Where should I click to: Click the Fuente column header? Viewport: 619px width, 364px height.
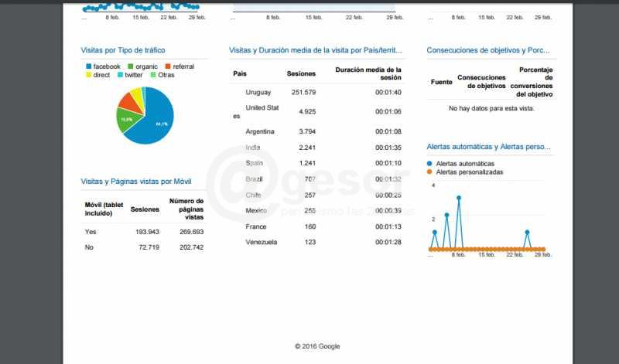pyautogui.click(x=441, y=81)
